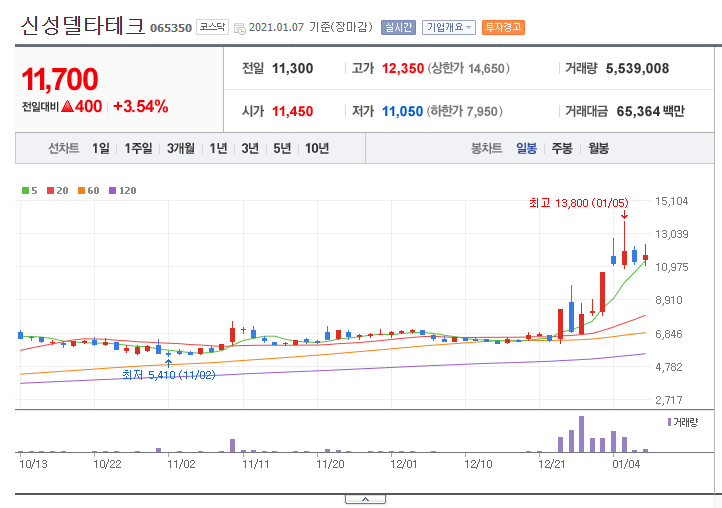Screen dimensions: 722x508
Task: Click the 실시간 button
Action: [398, 28]
